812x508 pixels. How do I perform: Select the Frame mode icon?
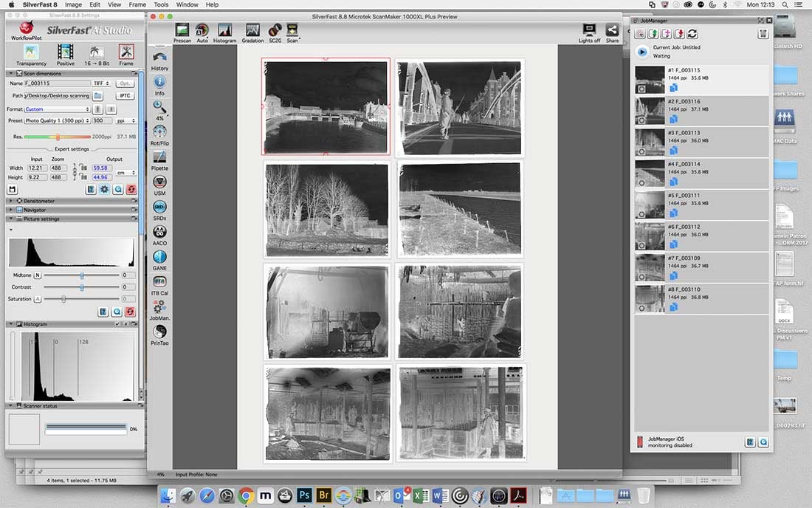click(125, 55)
